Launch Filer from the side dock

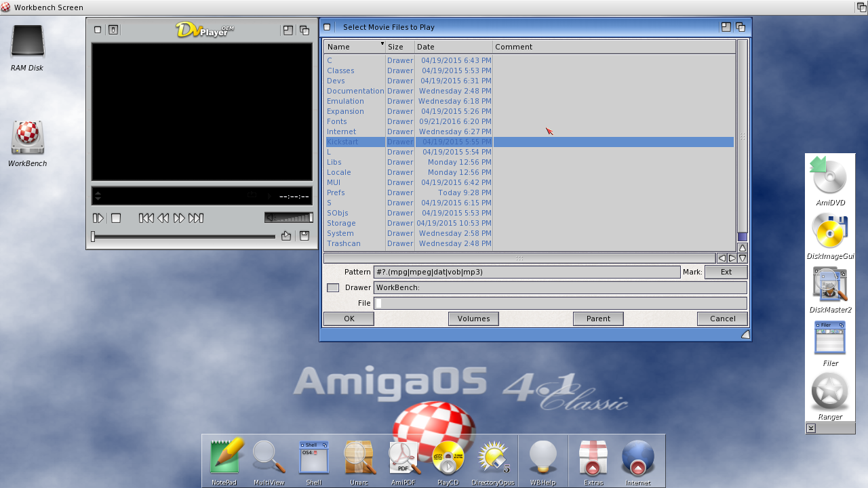830,343
